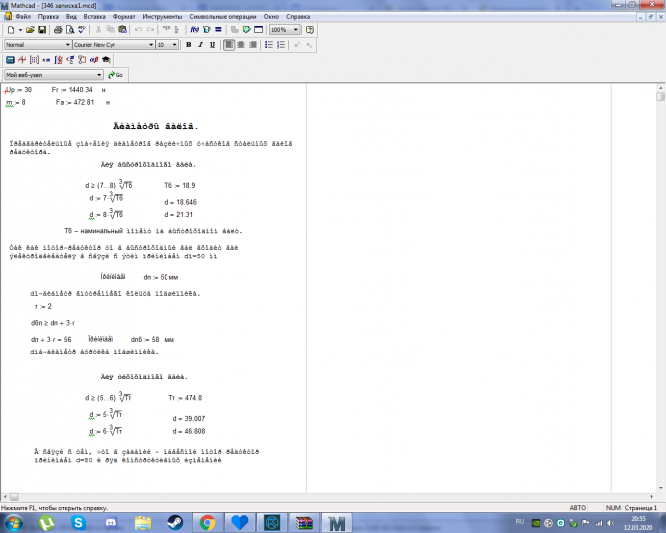Screen dimensions: 666x533
Task: Open file with the folder icon
Action: (x=30, y=30)
